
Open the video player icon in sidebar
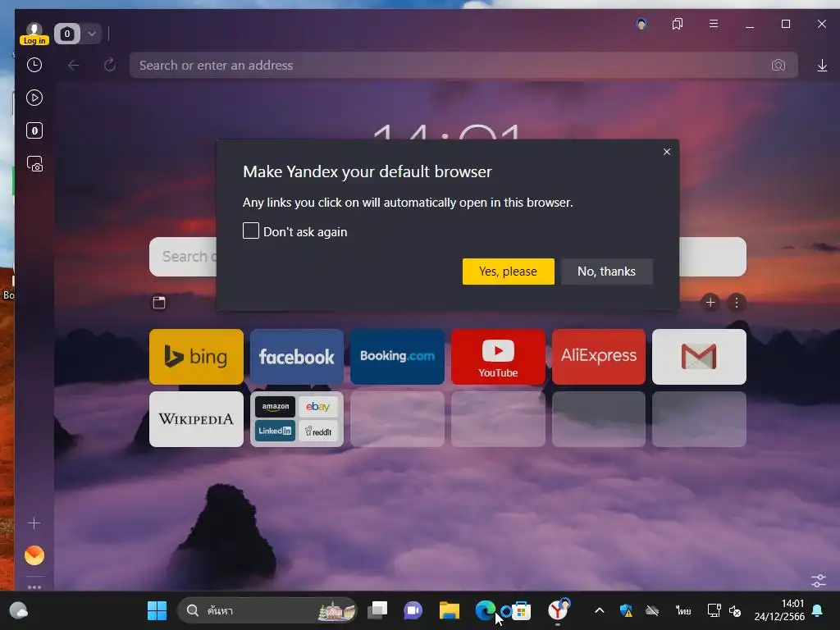point(34,98)
